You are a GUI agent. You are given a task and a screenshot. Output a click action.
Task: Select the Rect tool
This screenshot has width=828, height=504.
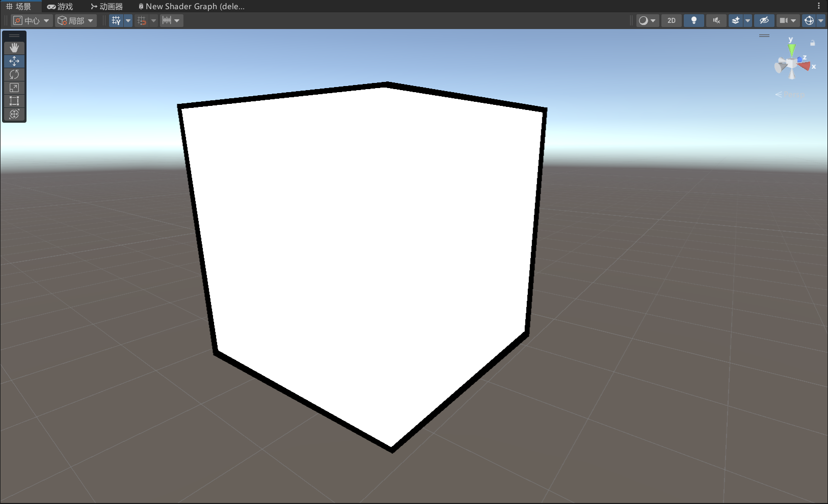coord(14,101)
